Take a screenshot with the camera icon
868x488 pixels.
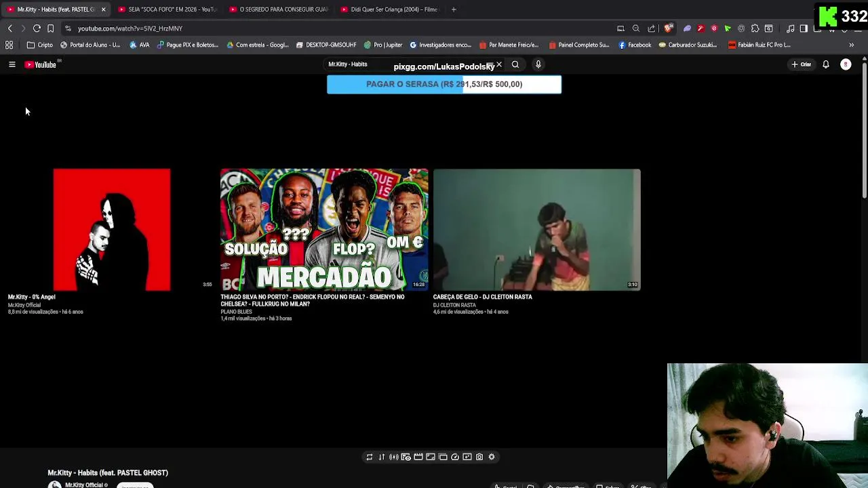click(x=479, y=457)
